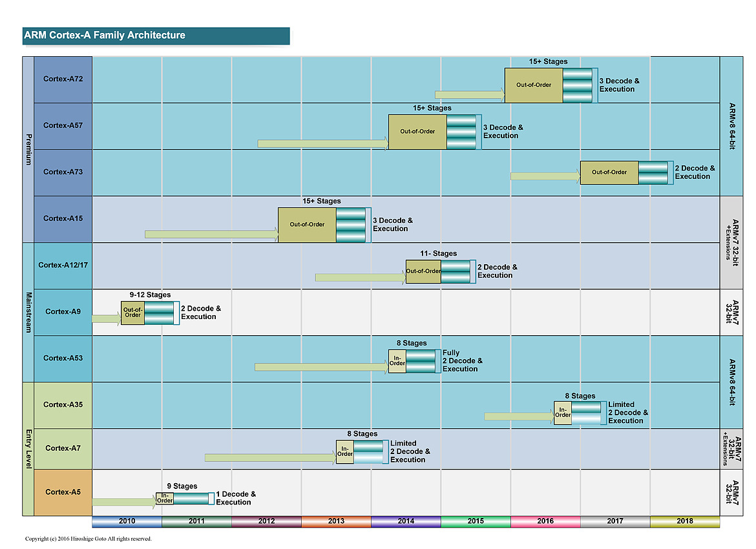This screenshot has height=549, width=756.
Task: Click "Limited 2 Decode & Execution" in Cortex-A35 row
Action: click(628, 413)
